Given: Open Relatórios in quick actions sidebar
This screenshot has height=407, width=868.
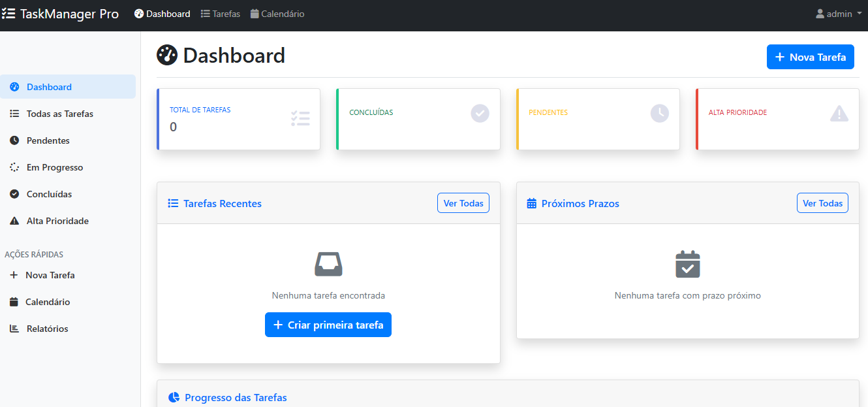Looking at the screenshot, I should (x=47, y=329).
